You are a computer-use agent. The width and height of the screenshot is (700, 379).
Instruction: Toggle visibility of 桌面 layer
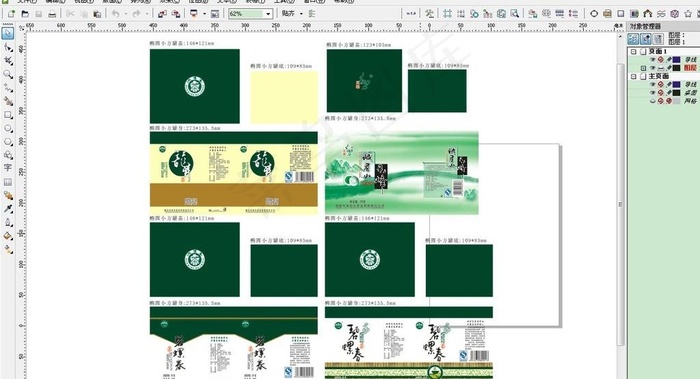tap(653, 93)
